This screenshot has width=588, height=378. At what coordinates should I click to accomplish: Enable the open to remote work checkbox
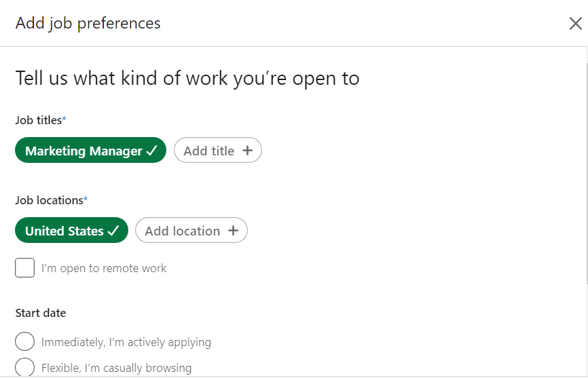tap(25, 268)
